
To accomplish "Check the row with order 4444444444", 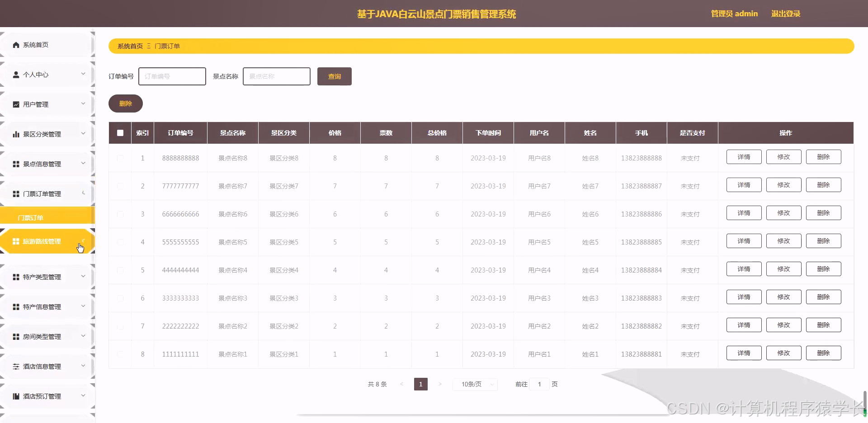I will pos(120,270).
